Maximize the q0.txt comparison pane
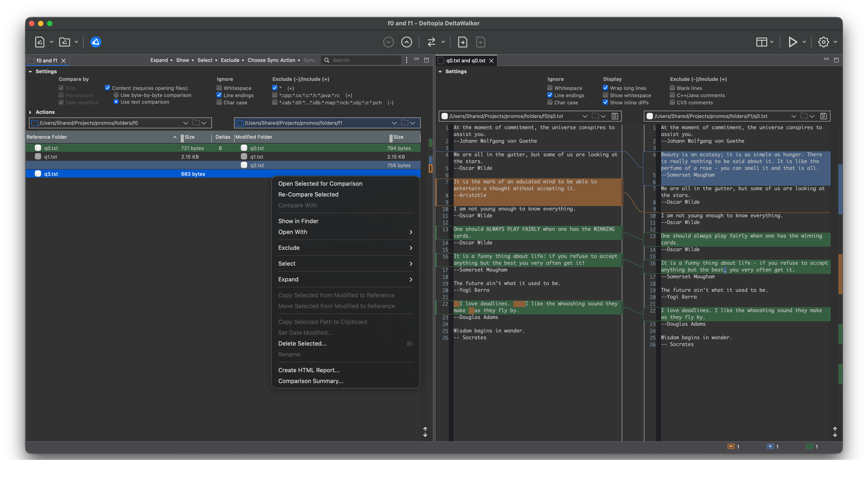The height and width of the screenshot is (487, 868). (836, 60)
